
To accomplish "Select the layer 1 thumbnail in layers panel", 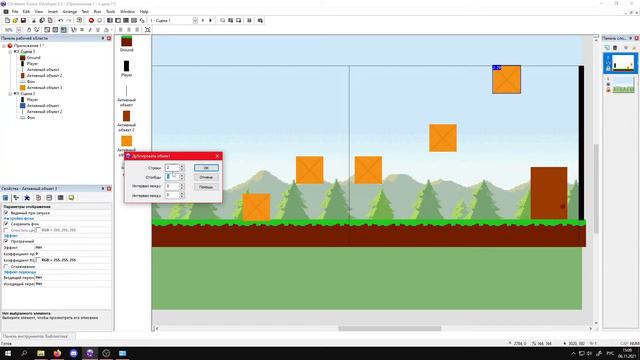I will (623, 63).
